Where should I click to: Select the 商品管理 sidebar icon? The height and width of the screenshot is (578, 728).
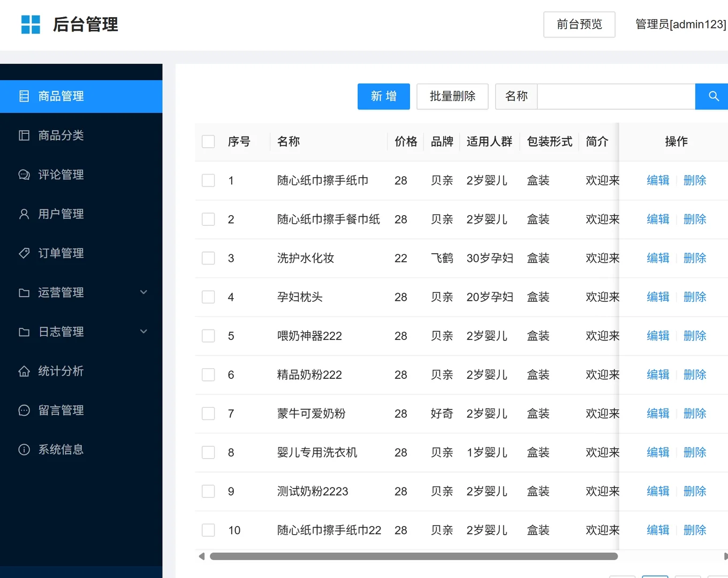click(24, 96)
